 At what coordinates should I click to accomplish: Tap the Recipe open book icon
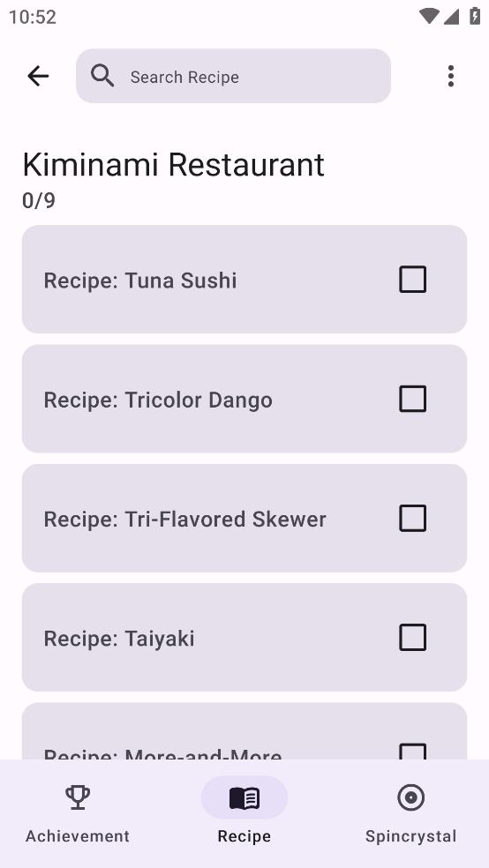(x=244, y=797)
